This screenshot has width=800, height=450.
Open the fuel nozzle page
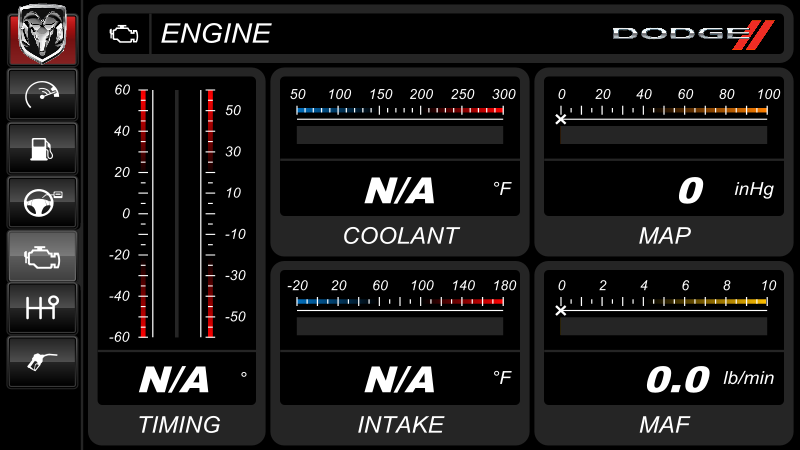tap(42, 362)
